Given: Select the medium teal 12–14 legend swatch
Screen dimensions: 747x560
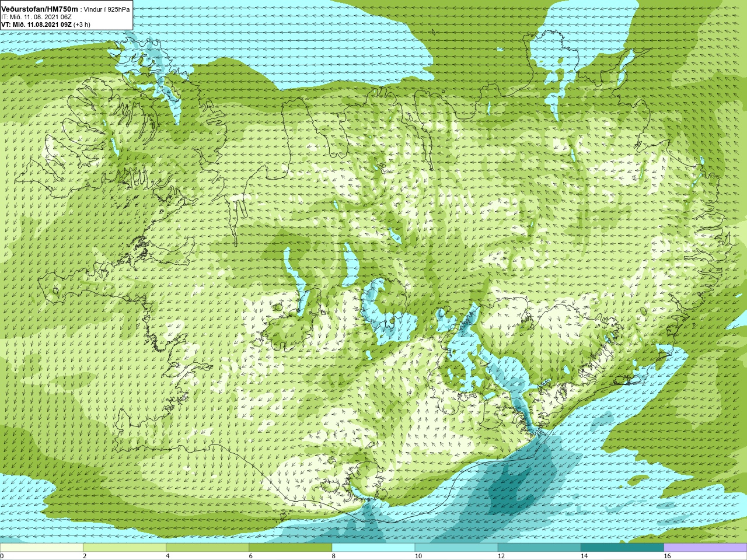Looking at the screenshot, I should [x=539, y=548].
